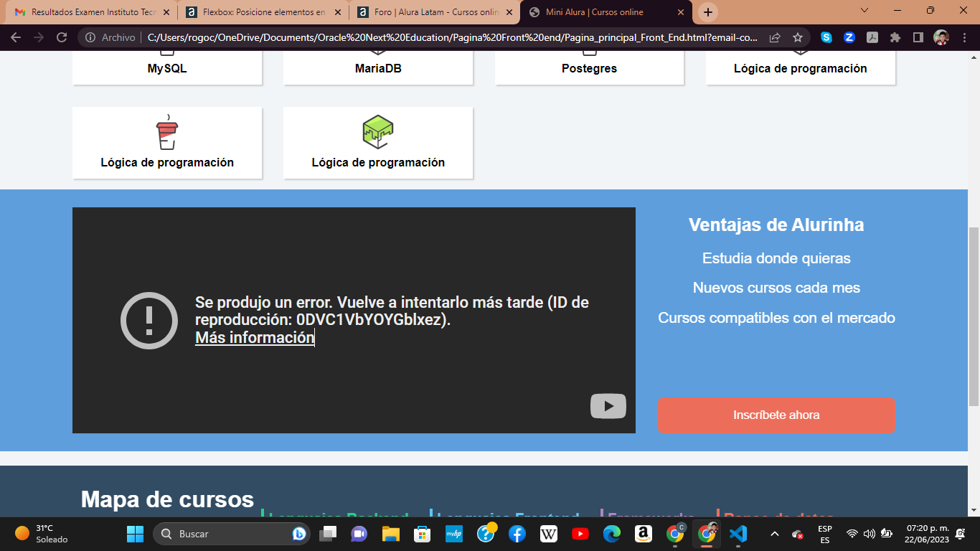
Task: Toggle the browser side panel icon
Action: (918, 37)
